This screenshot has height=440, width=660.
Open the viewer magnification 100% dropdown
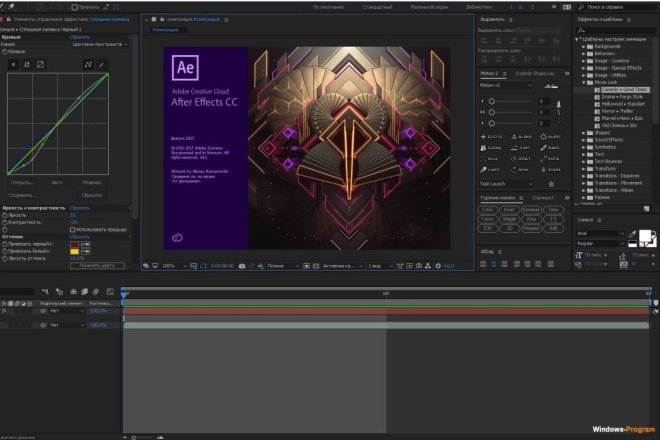click(174, 266)
